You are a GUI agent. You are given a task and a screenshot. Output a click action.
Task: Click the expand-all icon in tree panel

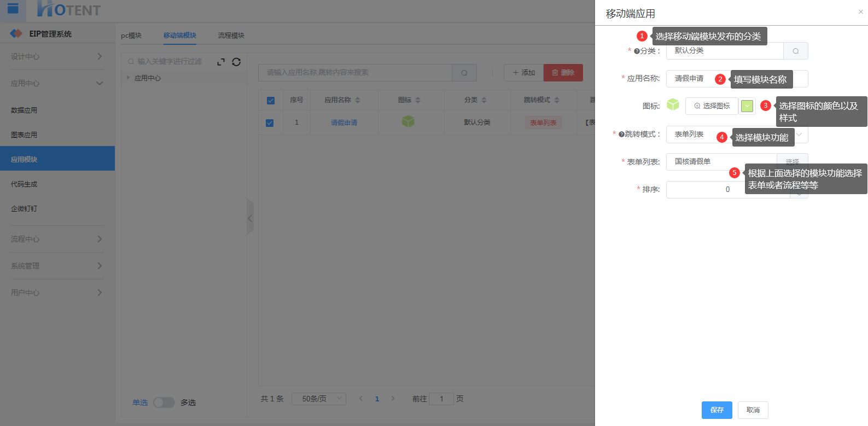(221, 62)
